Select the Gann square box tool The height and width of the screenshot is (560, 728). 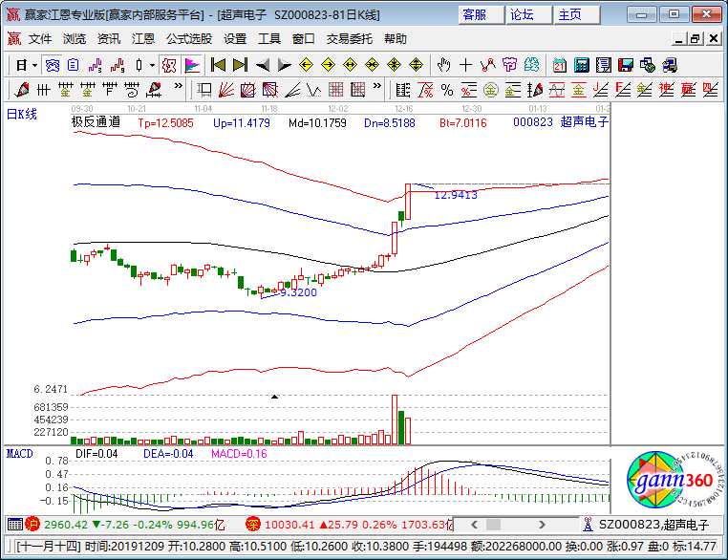point(204,90)
